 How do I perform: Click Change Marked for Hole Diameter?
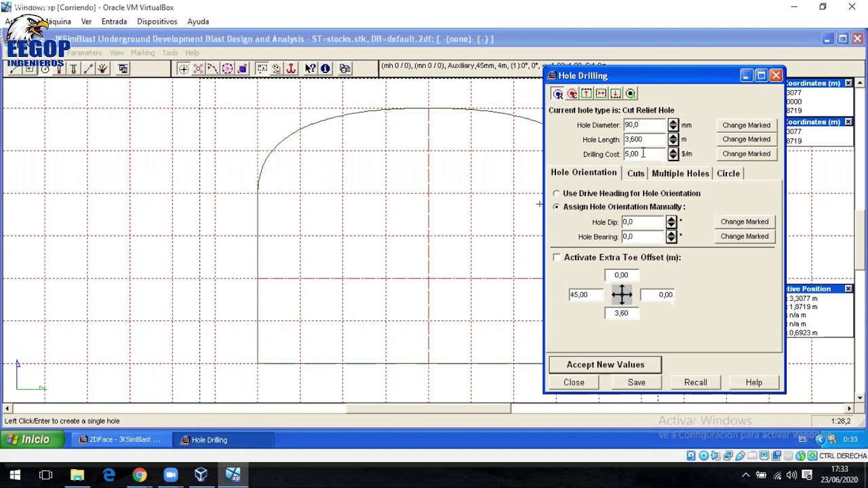tap(746, 125)
